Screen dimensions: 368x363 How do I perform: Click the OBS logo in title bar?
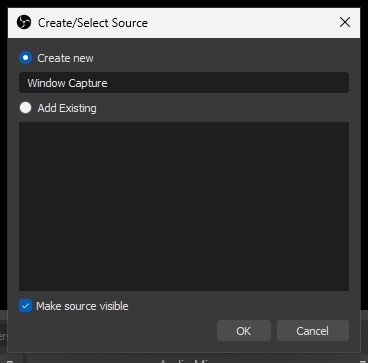24,23
